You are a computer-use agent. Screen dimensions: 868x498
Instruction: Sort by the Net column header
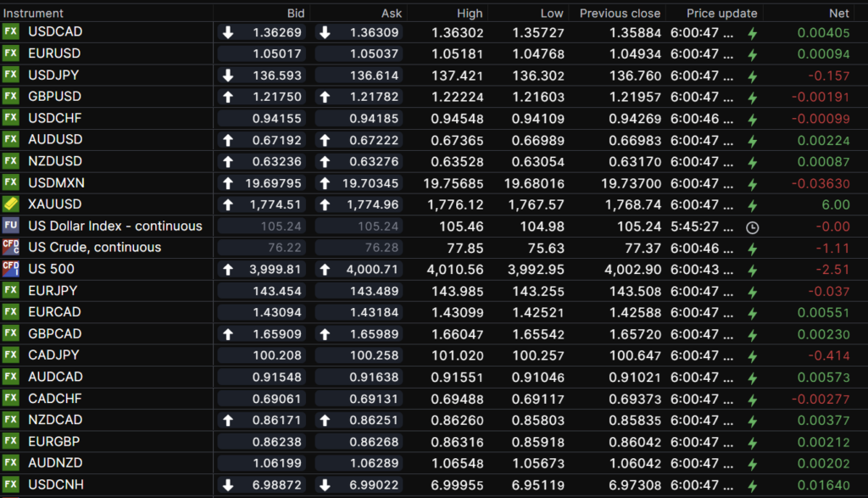click(x=838, y=14)
